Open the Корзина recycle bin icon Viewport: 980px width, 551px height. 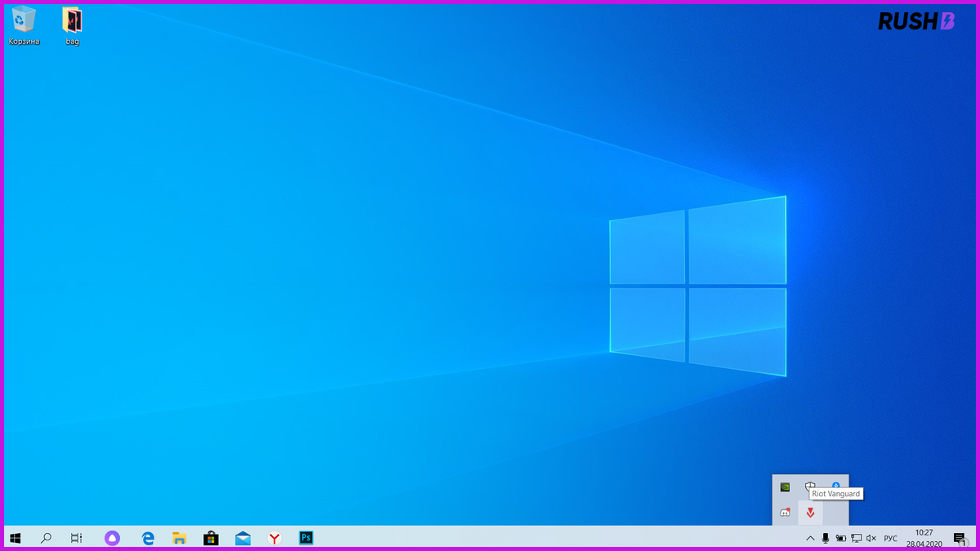[x=24, y=24]
